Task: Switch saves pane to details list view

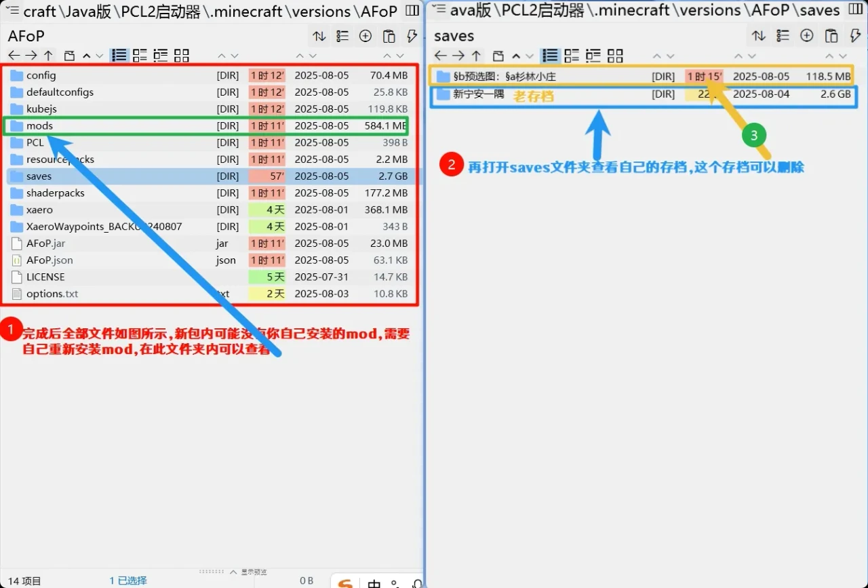Action: coord(551,56)
